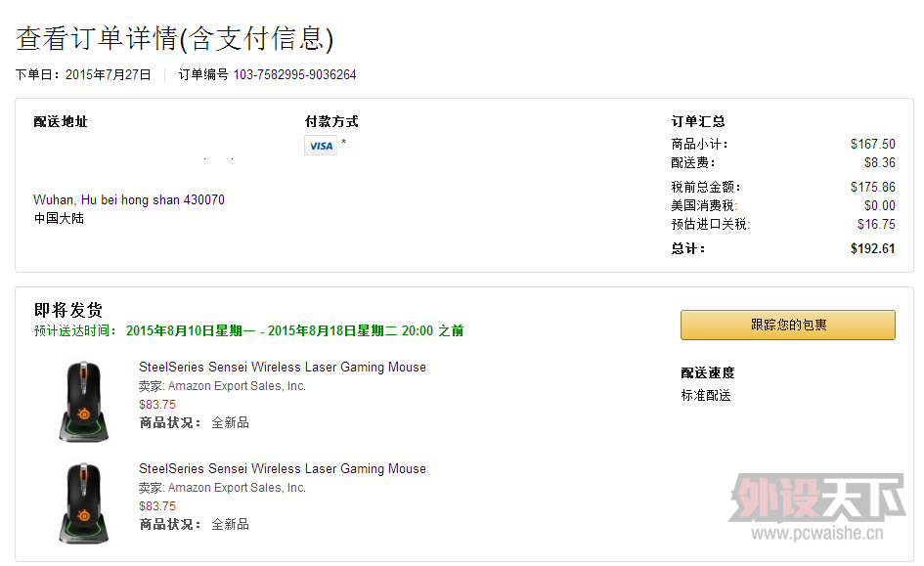Click the US sales tax $0.00

tap(880, 205)
